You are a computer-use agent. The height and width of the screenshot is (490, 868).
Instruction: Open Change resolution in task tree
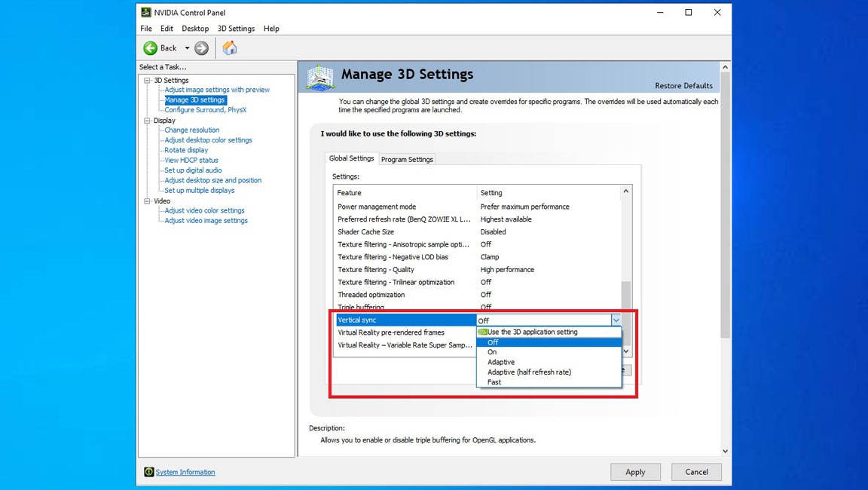(192, 130)
